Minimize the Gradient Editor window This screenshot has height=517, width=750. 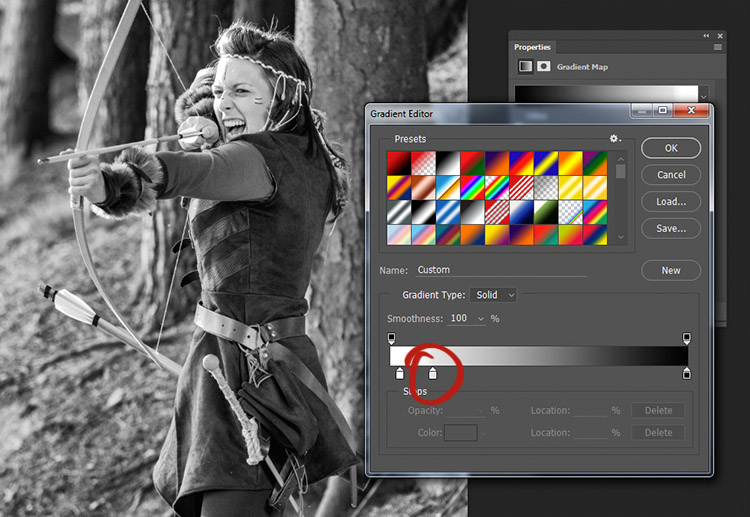tap(642, 111)
